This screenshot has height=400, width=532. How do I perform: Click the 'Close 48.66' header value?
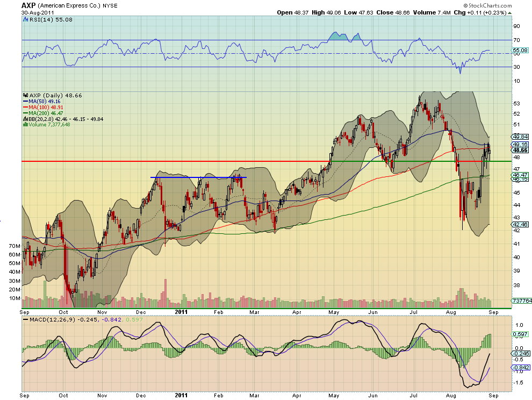tap(393, 12)
